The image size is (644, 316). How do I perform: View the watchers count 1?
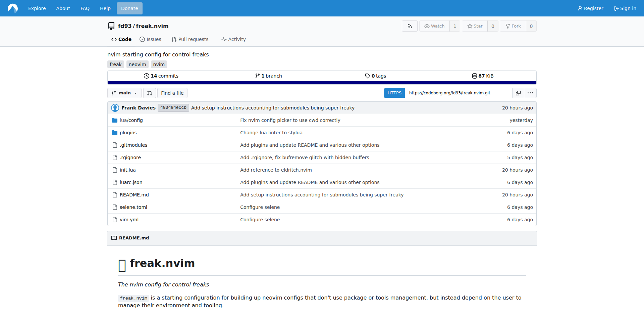click(x=455, y=26)
